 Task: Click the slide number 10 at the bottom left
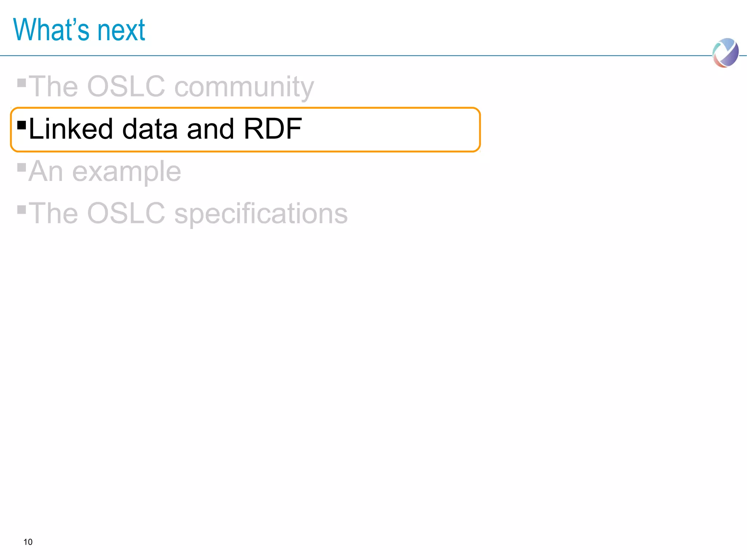[x=28, y=542]
